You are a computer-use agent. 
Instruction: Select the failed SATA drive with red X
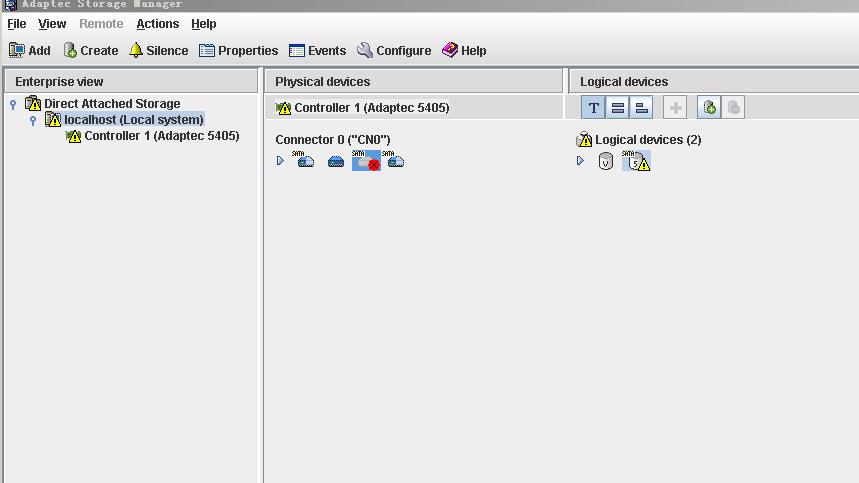[366, 161]
